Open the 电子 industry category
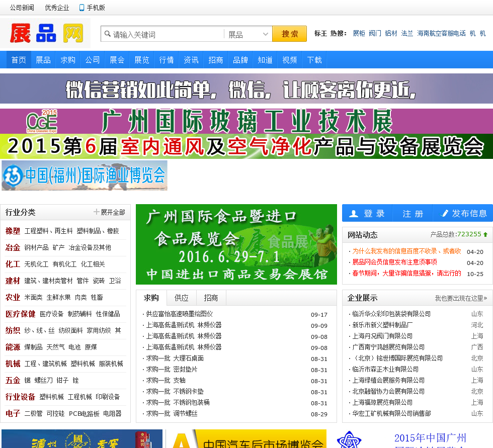 (x=13, y=413)
